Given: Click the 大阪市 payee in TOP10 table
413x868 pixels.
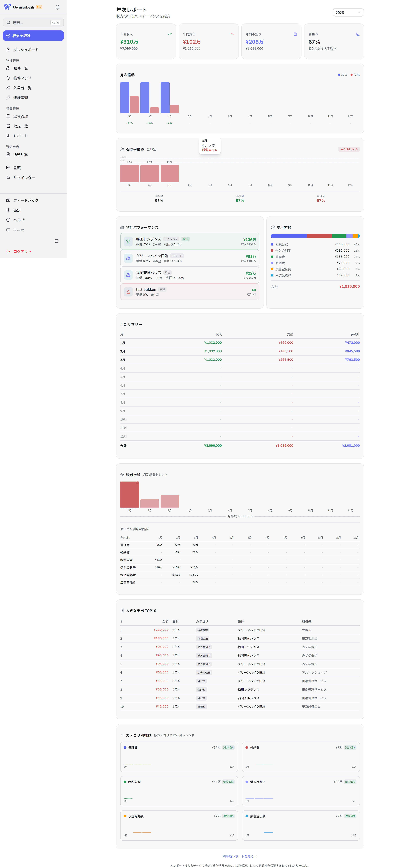Looking at the screenshot, I should coord(307,630).
